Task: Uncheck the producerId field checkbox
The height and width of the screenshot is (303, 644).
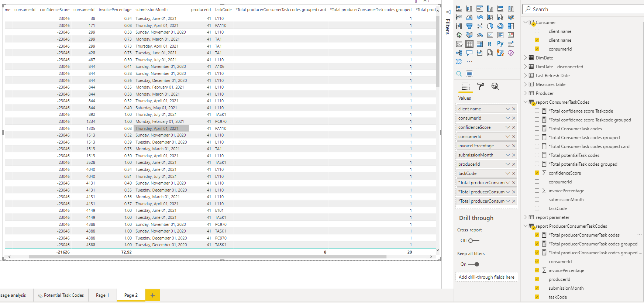Action: pos(537,279)
